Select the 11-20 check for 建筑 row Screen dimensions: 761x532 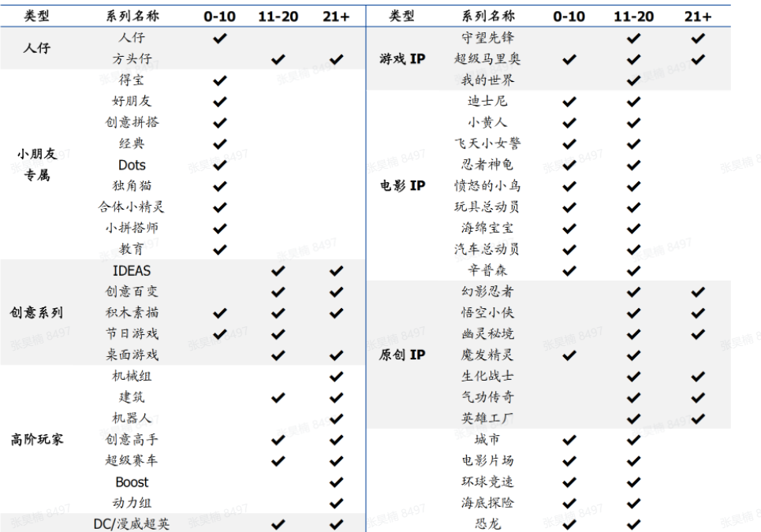[x=278, y=398]
